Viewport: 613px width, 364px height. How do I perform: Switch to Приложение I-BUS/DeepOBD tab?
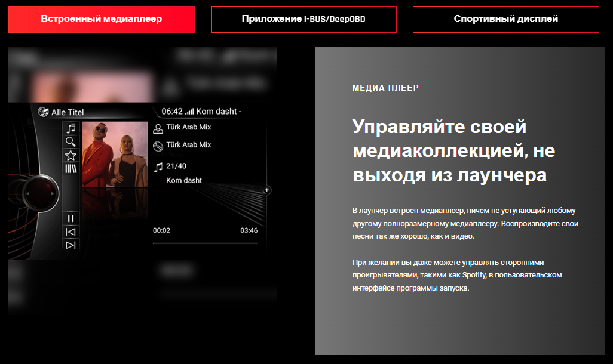(304, 19)
